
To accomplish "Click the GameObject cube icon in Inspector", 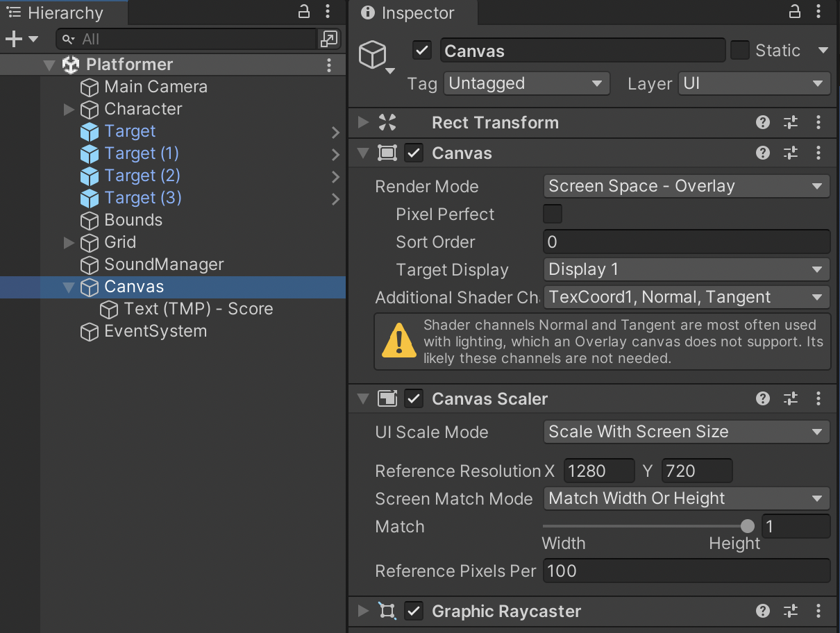I will coord(373,53).
